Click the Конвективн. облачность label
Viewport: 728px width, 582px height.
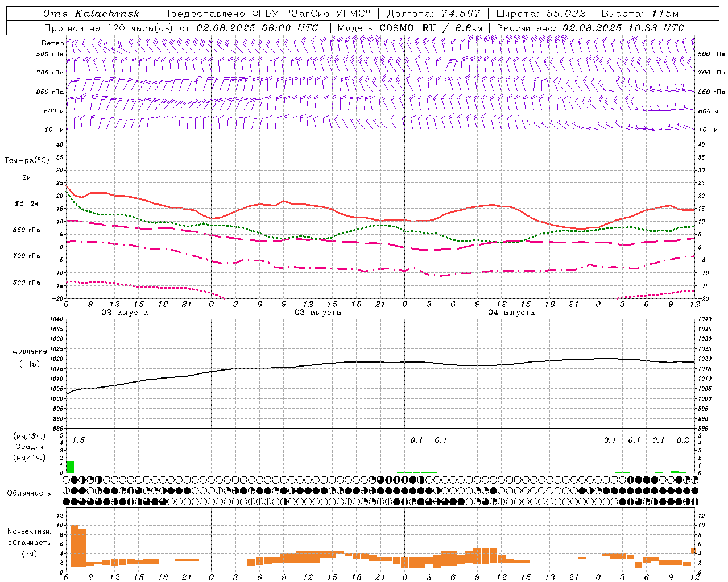point(29,537)
